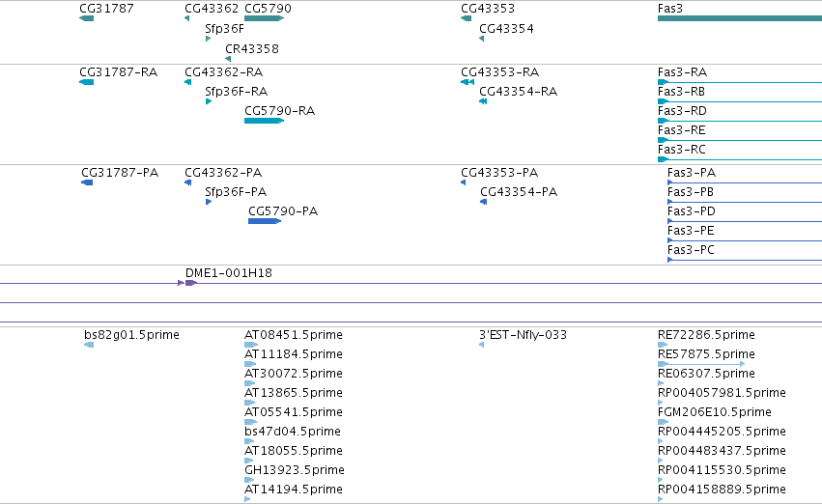Select the Fas3-PC protein label

pyautogui.click(x=691, y=249)
